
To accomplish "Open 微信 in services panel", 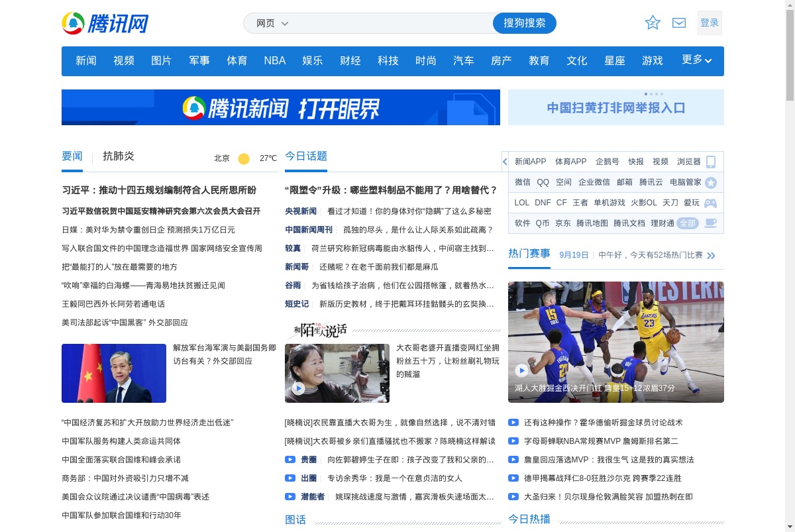I will (x=523, y=182).
